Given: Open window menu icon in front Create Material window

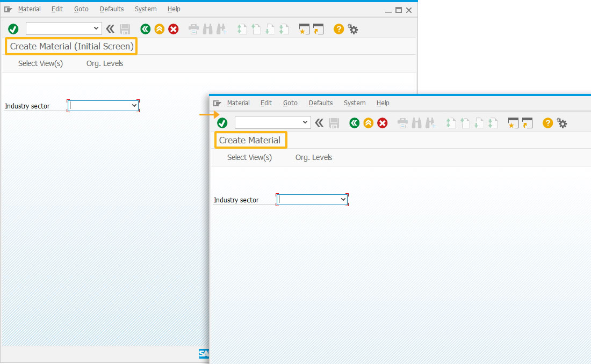Looking at the screenshot, I should (x=217, y=103).
